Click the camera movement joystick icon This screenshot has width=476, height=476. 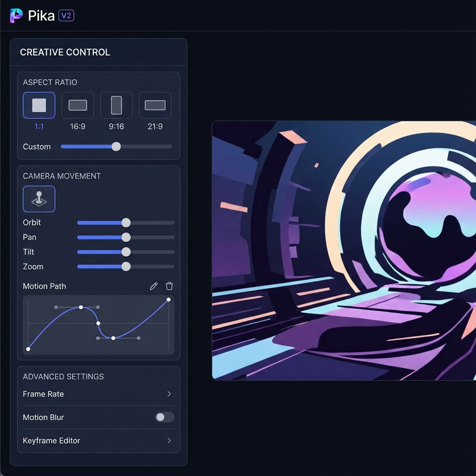tap(39, 198)
